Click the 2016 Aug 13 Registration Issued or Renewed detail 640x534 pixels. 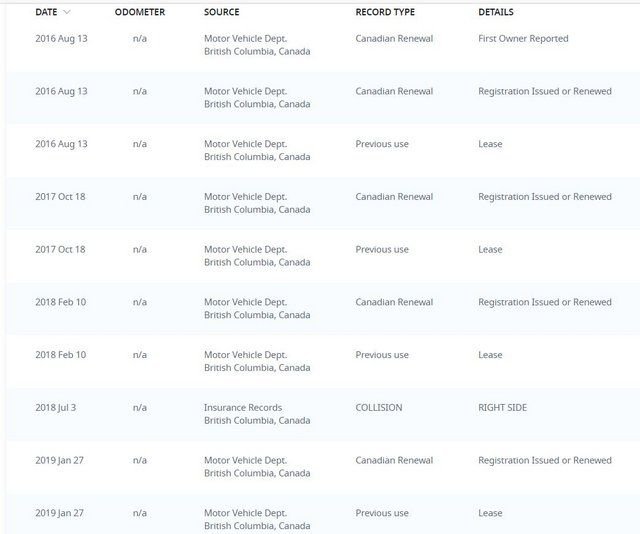[545, 91]
